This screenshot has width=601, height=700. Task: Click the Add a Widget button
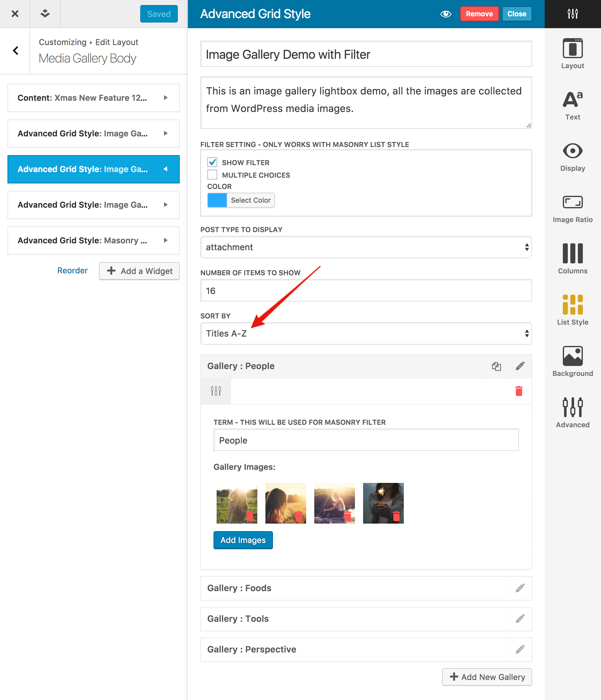[x=139, y=271]
